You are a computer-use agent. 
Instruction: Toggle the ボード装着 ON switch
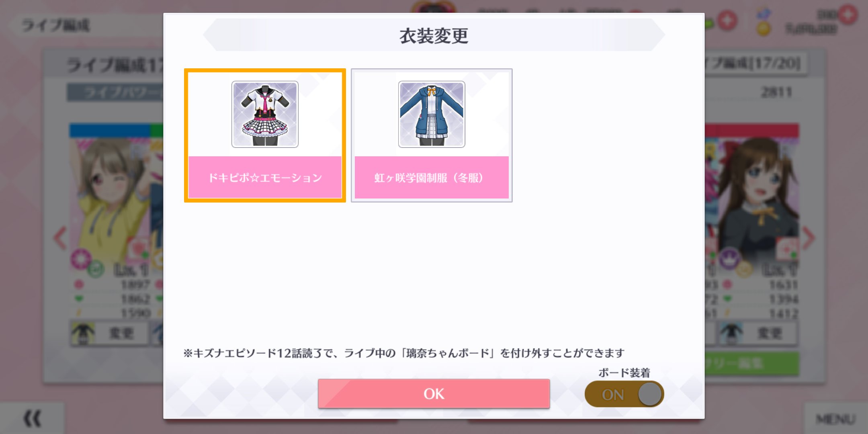click(624, 394)
